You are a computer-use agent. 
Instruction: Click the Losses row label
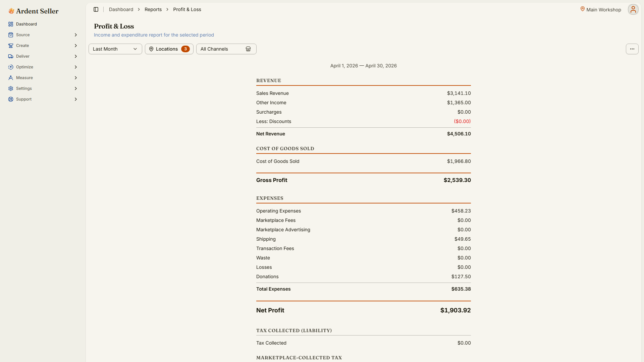264,267
